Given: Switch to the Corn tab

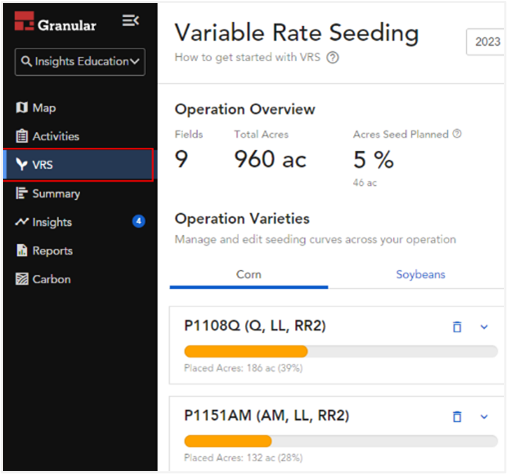Looking at the screenshot, I should 249,275.
